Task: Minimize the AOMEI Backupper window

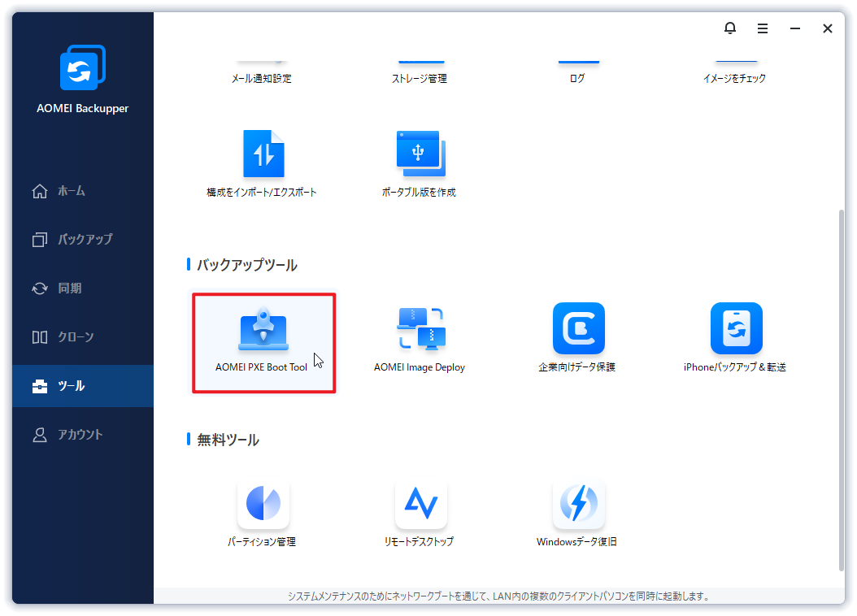Action: (795, 28)
